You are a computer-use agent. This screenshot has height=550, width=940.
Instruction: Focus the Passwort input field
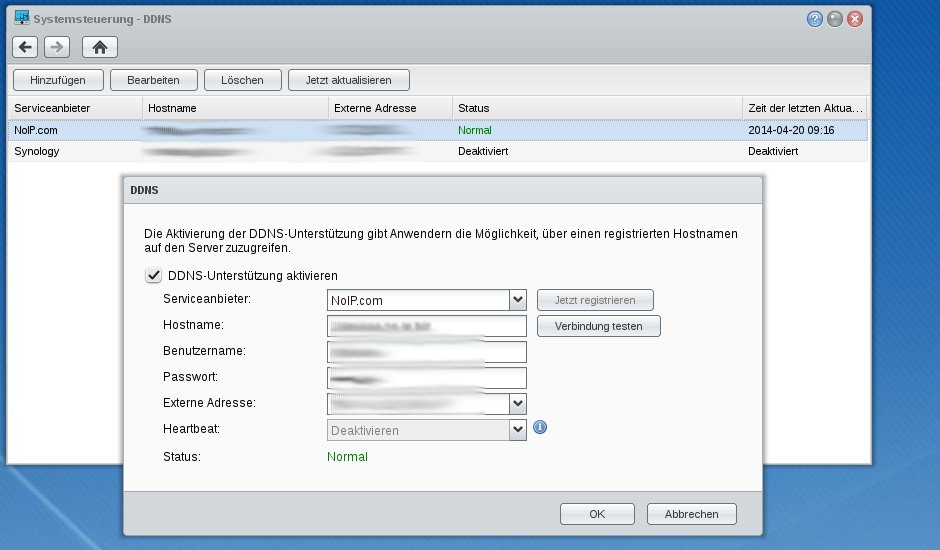click(427, 378)
